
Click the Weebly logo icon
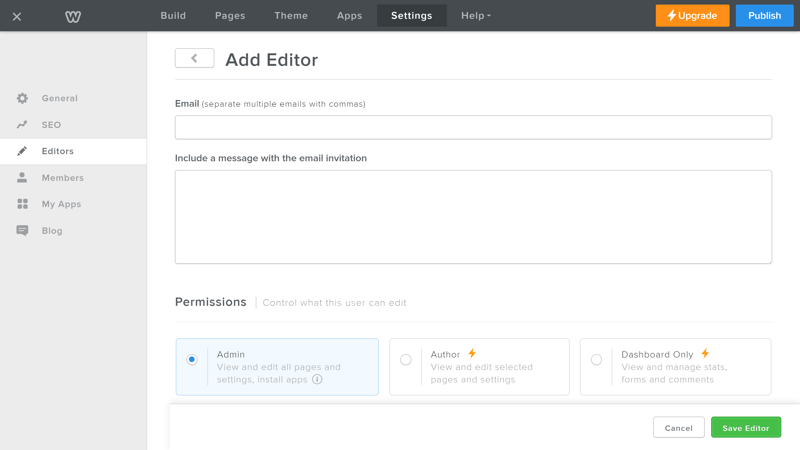point(73,17)
